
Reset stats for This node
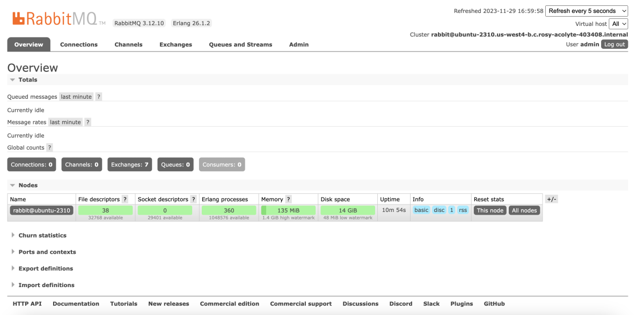coord(490,210)
